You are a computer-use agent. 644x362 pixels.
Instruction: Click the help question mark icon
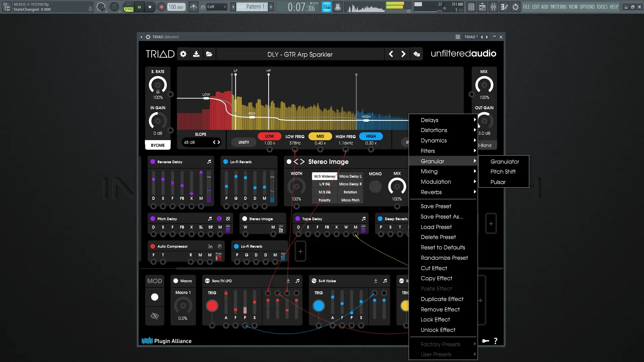(495, 341)
